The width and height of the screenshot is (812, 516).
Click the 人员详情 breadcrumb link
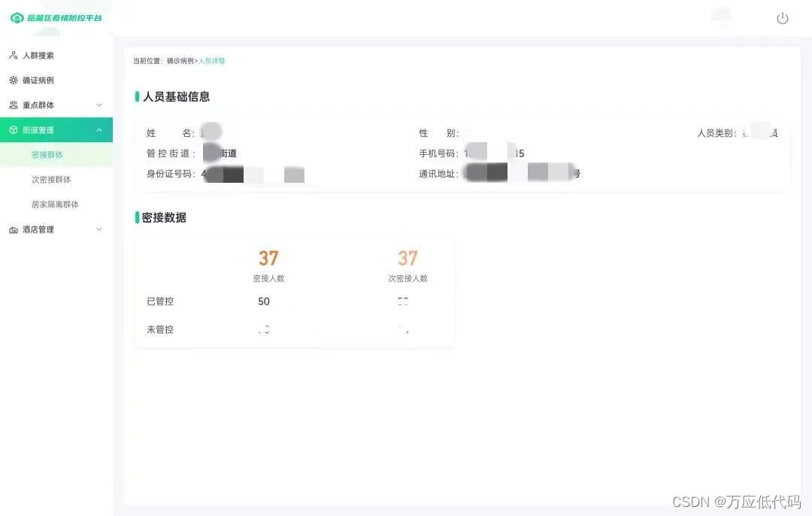coord(212,61)
